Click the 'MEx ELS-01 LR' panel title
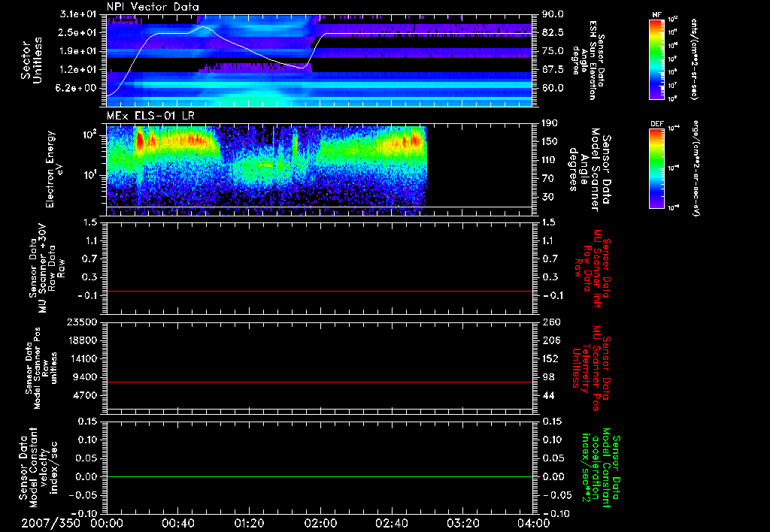Viewport: 770px width, 532px height. (150, 116)
